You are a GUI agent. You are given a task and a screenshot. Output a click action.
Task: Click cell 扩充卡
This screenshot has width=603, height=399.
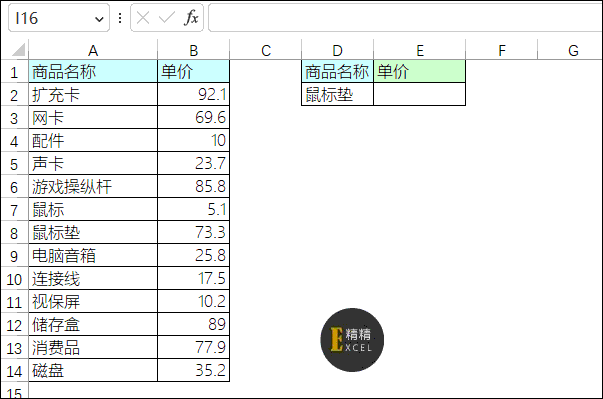[93, 95]
